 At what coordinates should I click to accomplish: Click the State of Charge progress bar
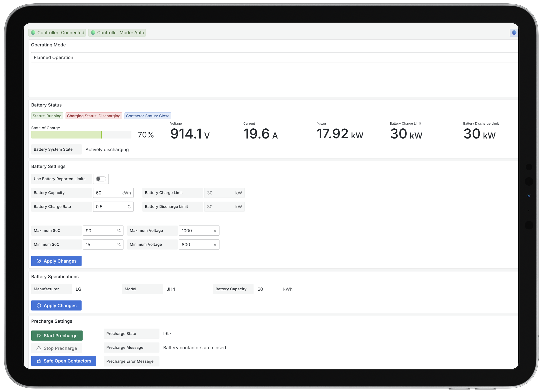coord(81,135)
